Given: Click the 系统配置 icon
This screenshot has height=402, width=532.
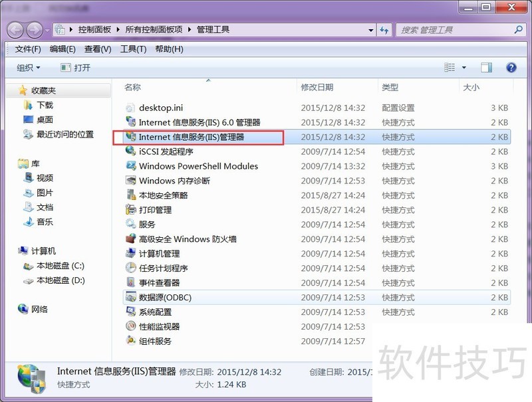Looking at the screenshot, I should (130, 312).
